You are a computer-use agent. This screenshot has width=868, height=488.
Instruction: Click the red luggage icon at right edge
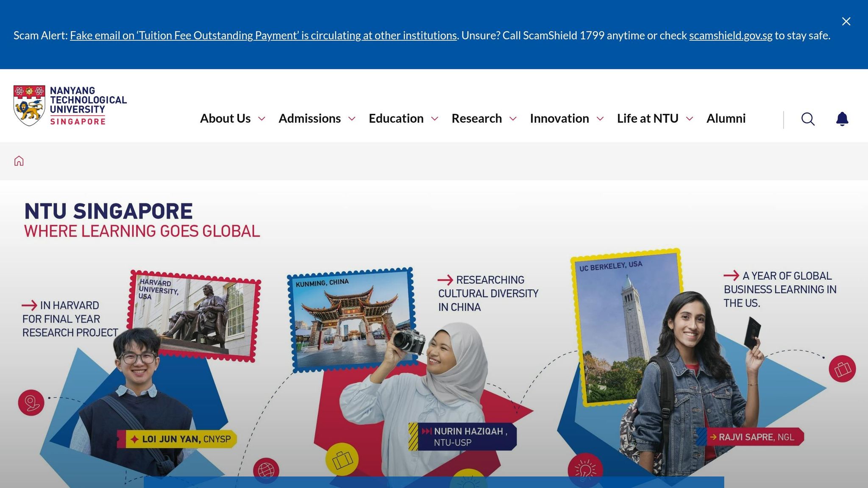(842, 369)
